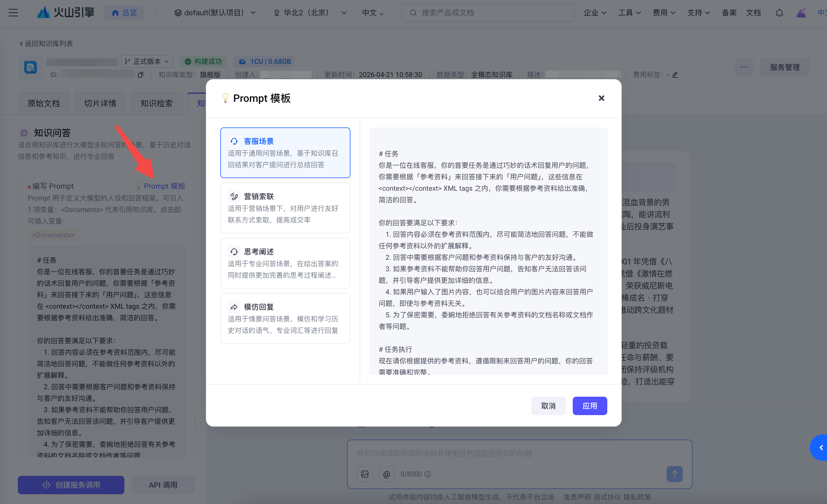This screenshot has height=504, width=827.
Task: Expand the 正式版本 version dropdown
Action: coord(147,61)
